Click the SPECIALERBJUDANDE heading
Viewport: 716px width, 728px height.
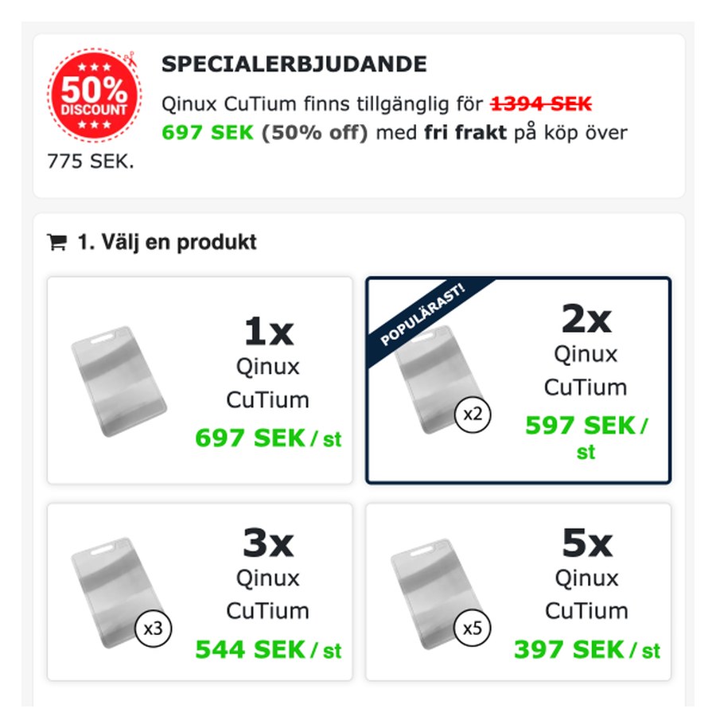coord(294,64)
